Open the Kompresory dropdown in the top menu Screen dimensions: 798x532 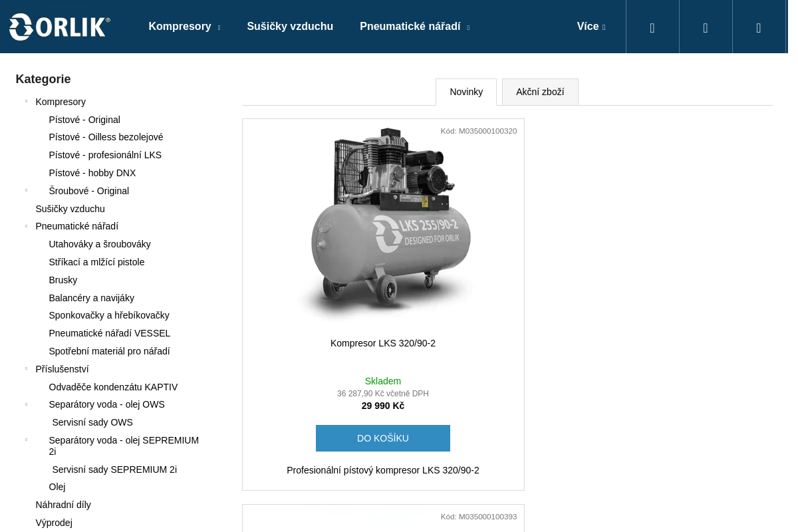[x=184, y=27]
